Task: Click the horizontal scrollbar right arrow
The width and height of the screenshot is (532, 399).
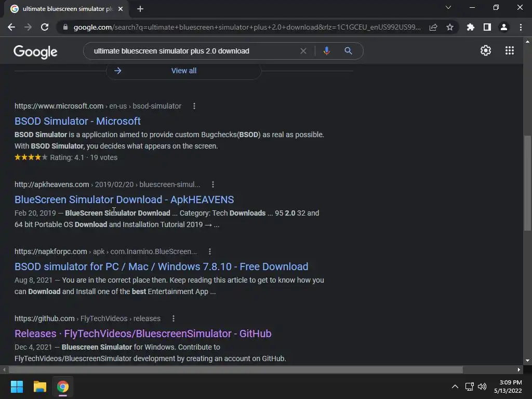Action: 519,369
